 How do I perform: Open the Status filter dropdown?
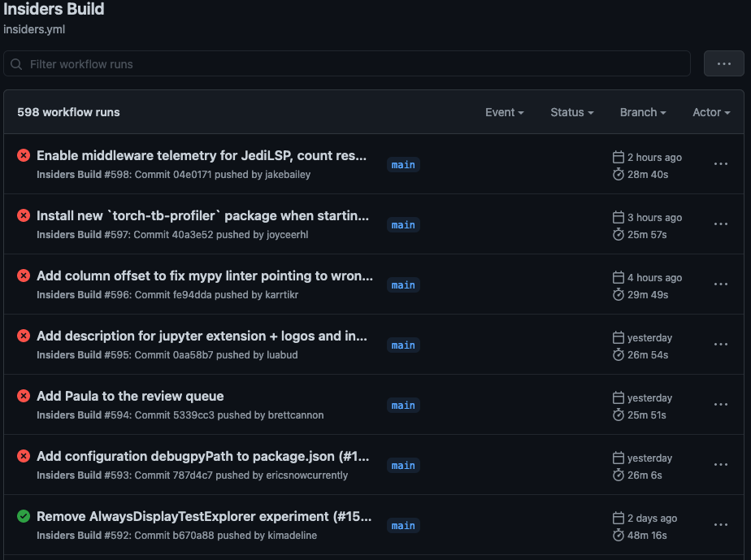click(x=571, y=112)
